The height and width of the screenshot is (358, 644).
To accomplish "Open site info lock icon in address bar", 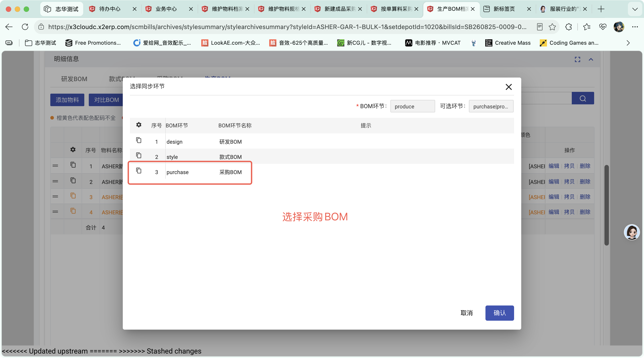I will pyautogui.click(x=41, y=27).
